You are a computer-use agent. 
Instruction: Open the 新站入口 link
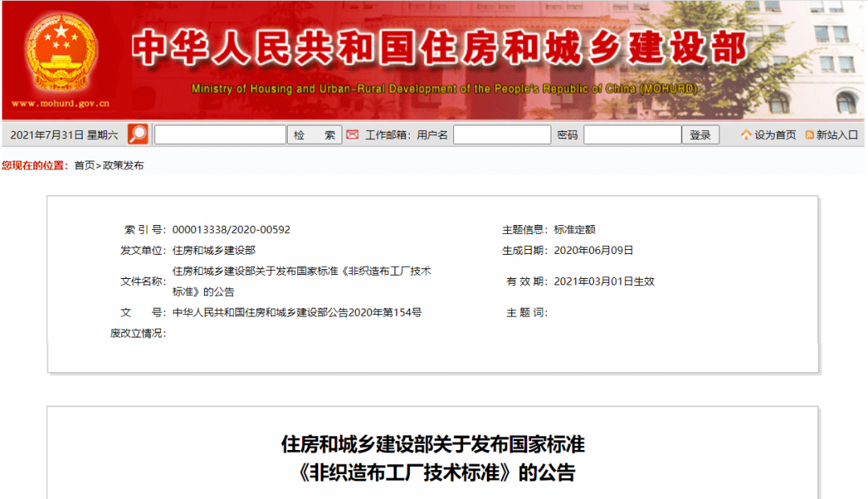pos(837,135)
